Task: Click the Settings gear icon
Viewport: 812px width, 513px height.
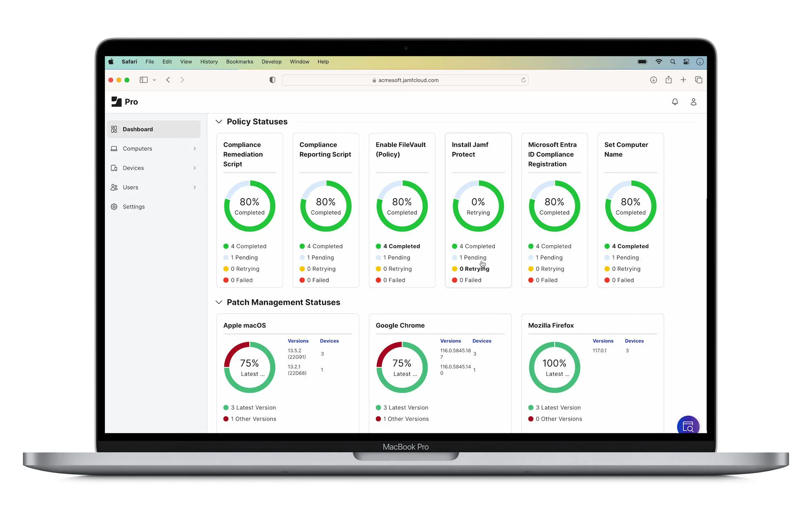Action: [x=114, y=207]
